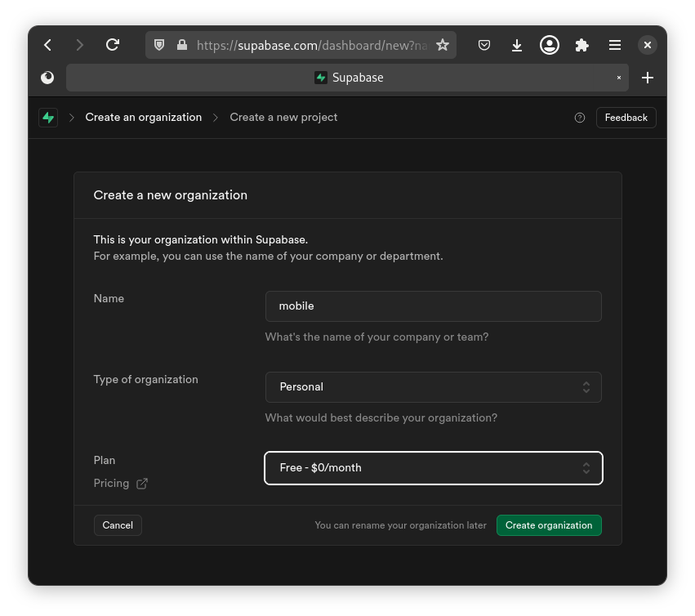Screen dimensions: 695x616
Task: Go back to the previous page
Action: pyautogui.click(x=47, y=45)
